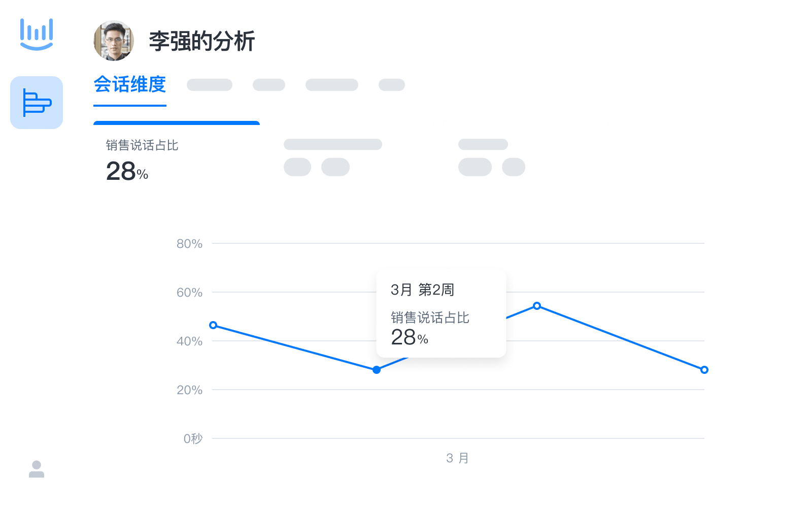The width and height of the screenshot is (812, 508).
Task: Switch to the third gray placeholder tab
Action: 332,85
